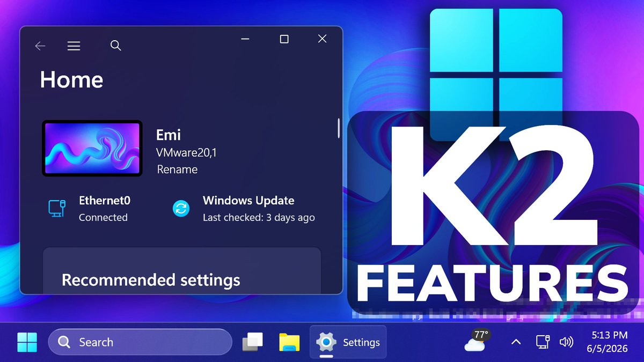644x362 pixels.
Task: Open the 77° weather widget
Action: 477,341
